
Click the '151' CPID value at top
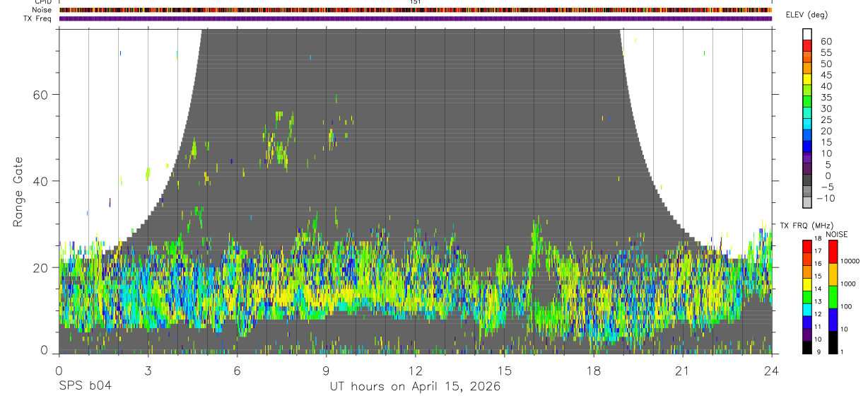[x=416, y=3]
